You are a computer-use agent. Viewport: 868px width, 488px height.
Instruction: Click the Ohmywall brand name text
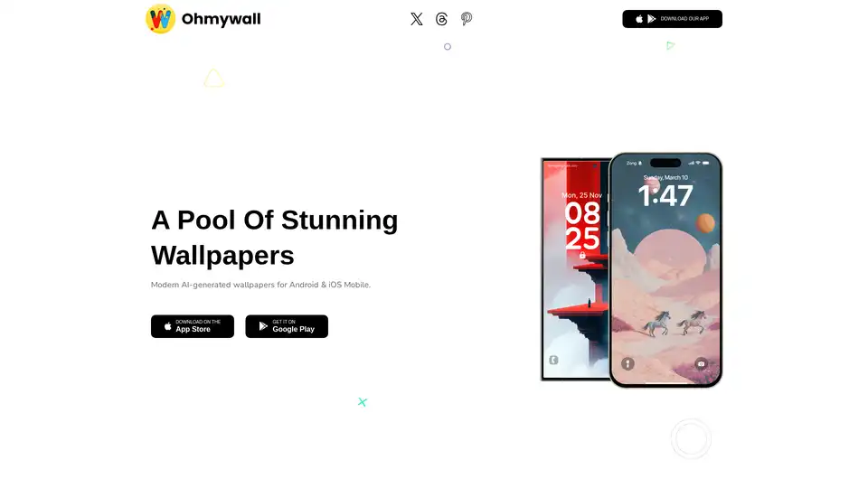tap(221, 19)
